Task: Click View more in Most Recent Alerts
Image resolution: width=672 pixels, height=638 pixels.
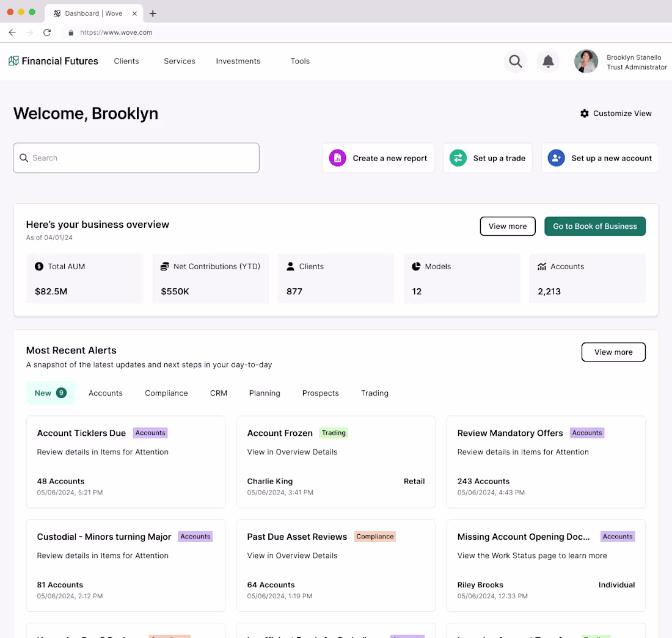Action: [x=613, y=352]
